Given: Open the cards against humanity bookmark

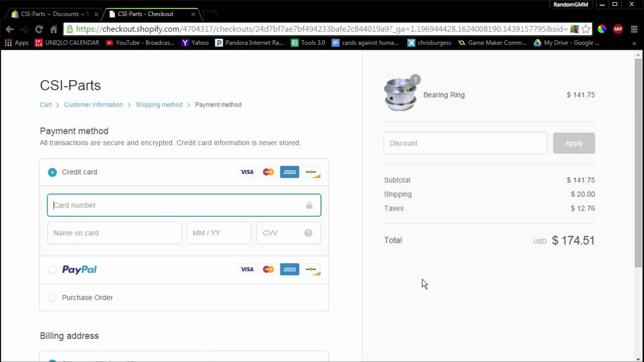Looking at the screenshot, I should pos(365,43).
